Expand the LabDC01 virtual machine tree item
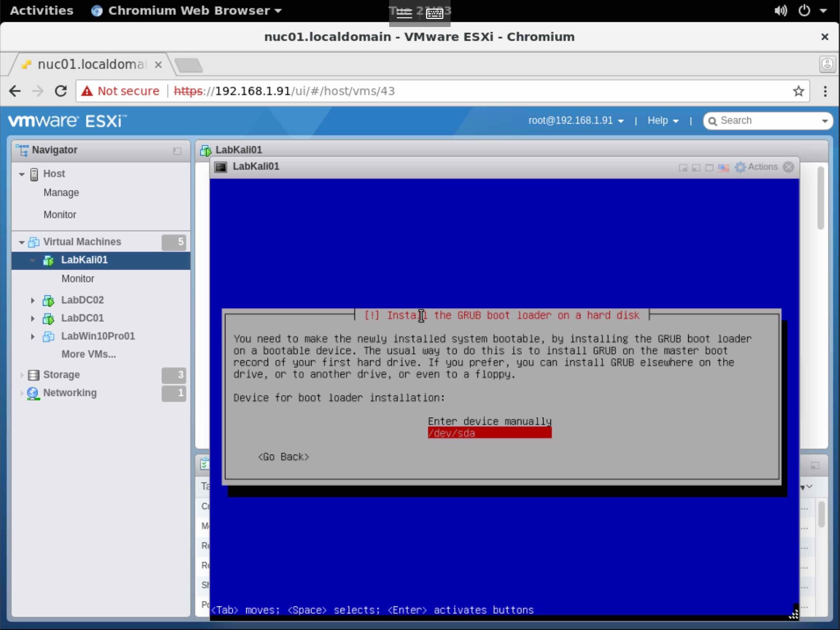 coord(32,318)
